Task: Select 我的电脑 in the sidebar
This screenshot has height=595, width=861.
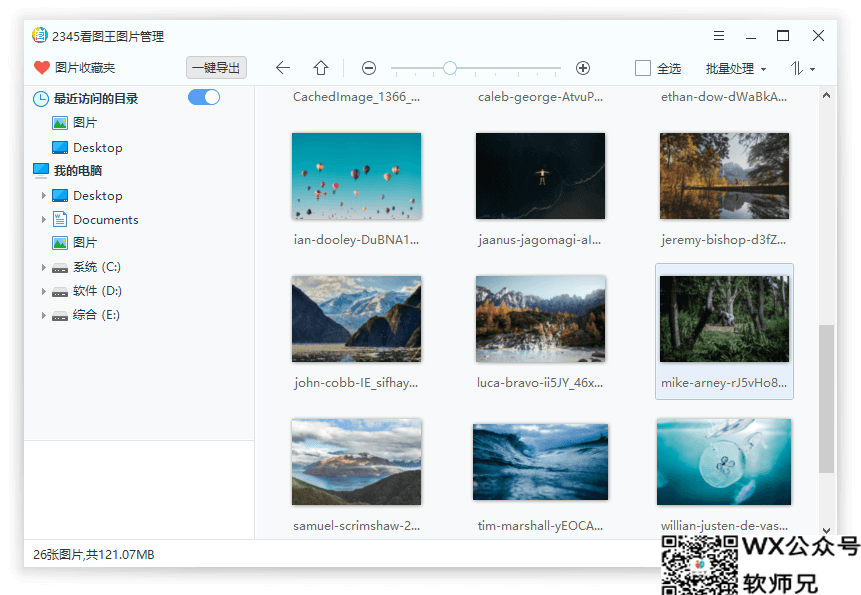Action: tap(79, 171)
